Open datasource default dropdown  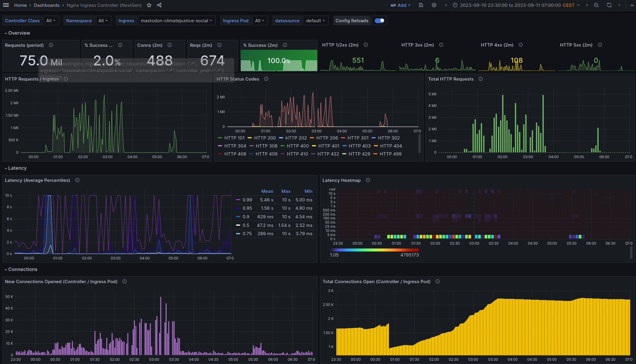[x=316, y=20]
